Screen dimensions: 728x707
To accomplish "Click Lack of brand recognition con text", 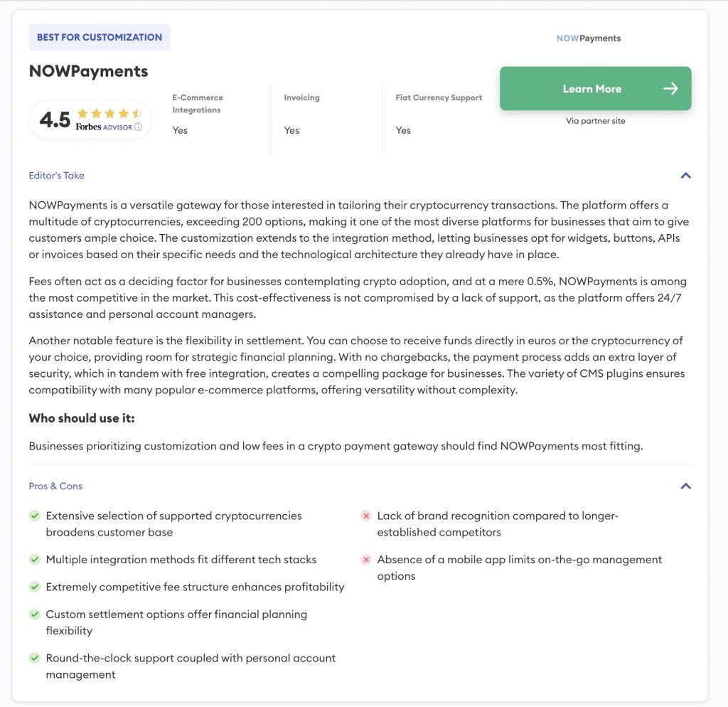I will point(498,524).
